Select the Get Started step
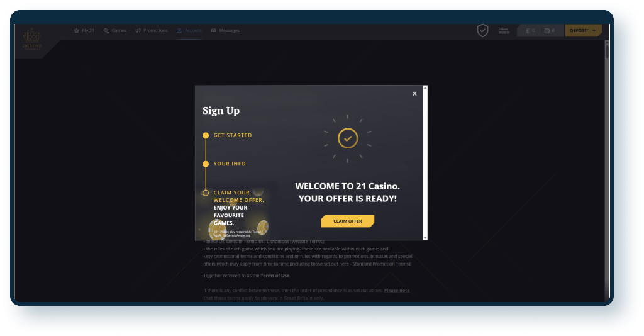Image resolution: width=644 pixels, height=336 pixels. point(227,135)
